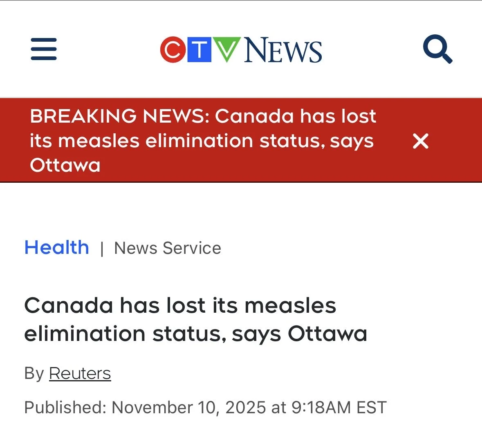Click the word Ottawa in the article headline
Viewport: 482px width, 448px height.
pos(327,334)
